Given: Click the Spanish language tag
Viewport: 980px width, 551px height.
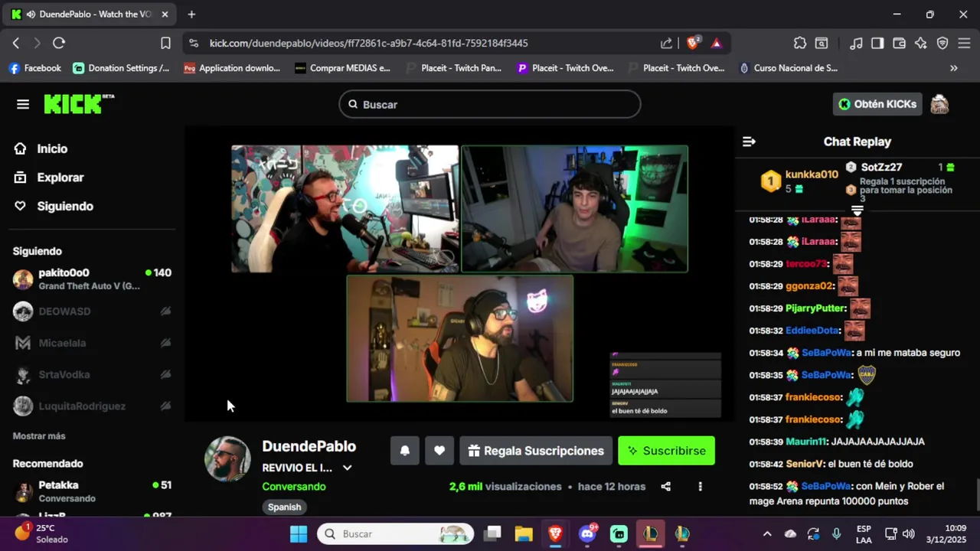Looking at the screenshot, I should coord(284,507).
